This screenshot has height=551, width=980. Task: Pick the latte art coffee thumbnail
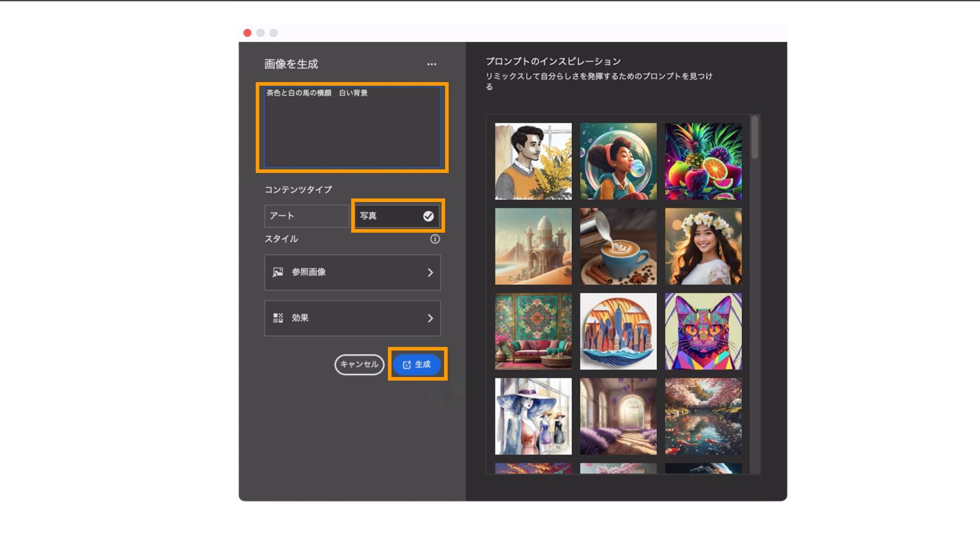coord(618,246)
